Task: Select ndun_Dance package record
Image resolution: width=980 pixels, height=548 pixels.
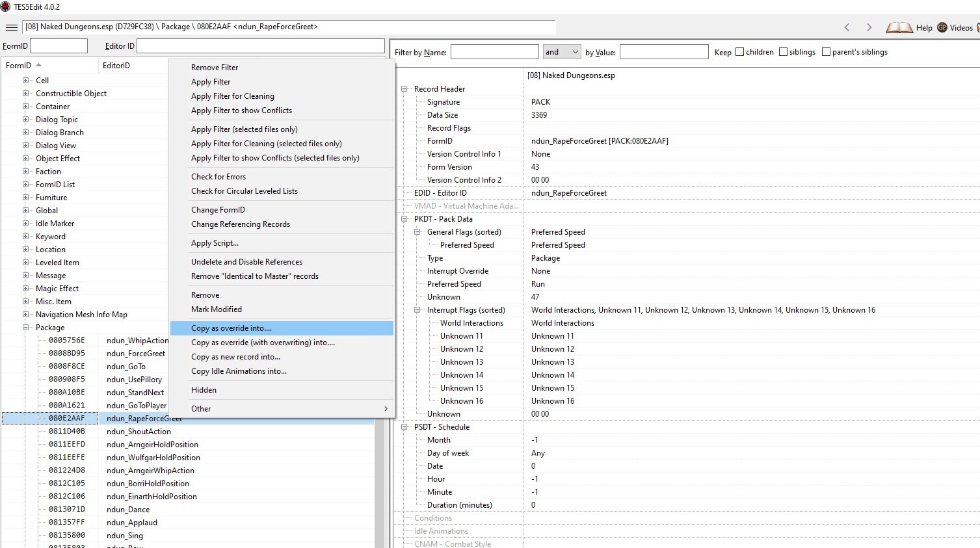Action: pyautogui.click(x=128, y=510)
